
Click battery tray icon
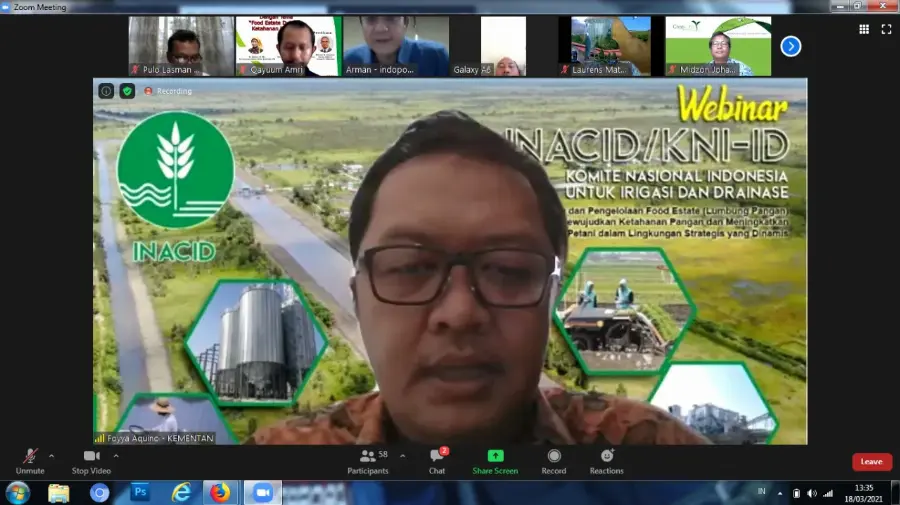point(796,493)
